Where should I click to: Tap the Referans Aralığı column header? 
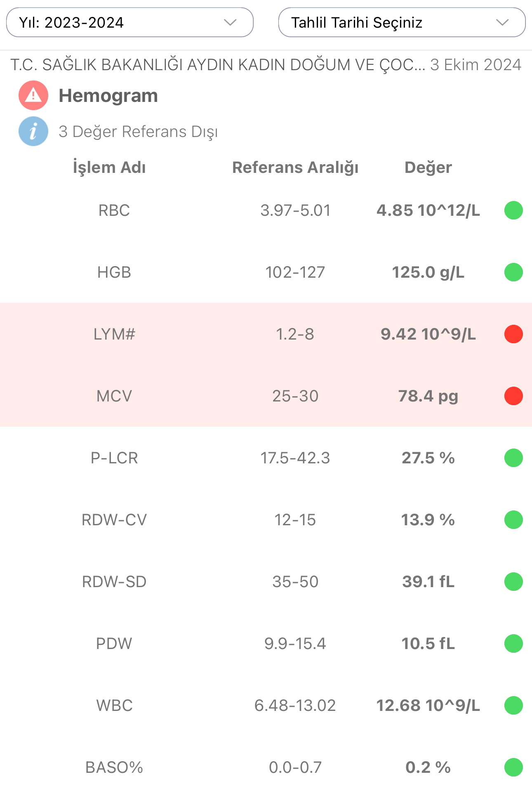pos(295,168)
